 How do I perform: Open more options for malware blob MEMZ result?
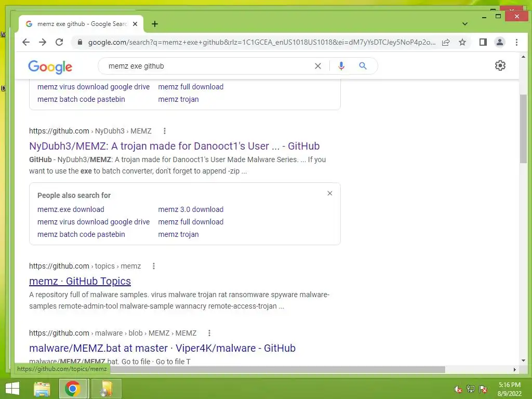pos(209,333)
